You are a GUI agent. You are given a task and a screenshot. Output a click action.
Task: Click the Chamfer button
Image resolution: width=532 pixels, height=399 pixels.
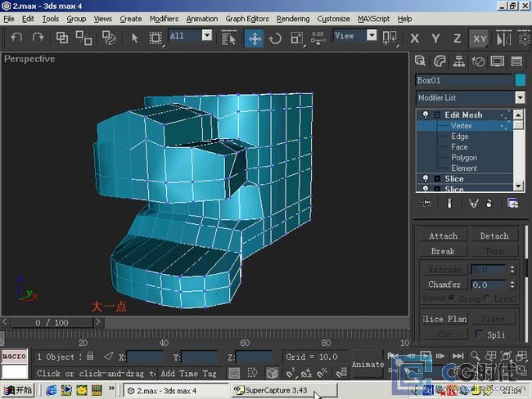444,285
